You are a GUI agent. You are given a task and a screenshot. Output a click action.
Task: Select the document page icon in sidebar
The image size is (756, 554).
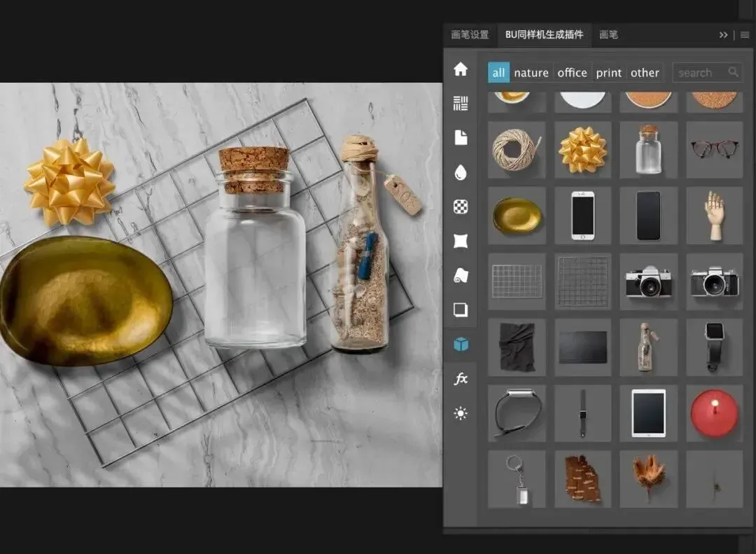(x=461, y=137)
